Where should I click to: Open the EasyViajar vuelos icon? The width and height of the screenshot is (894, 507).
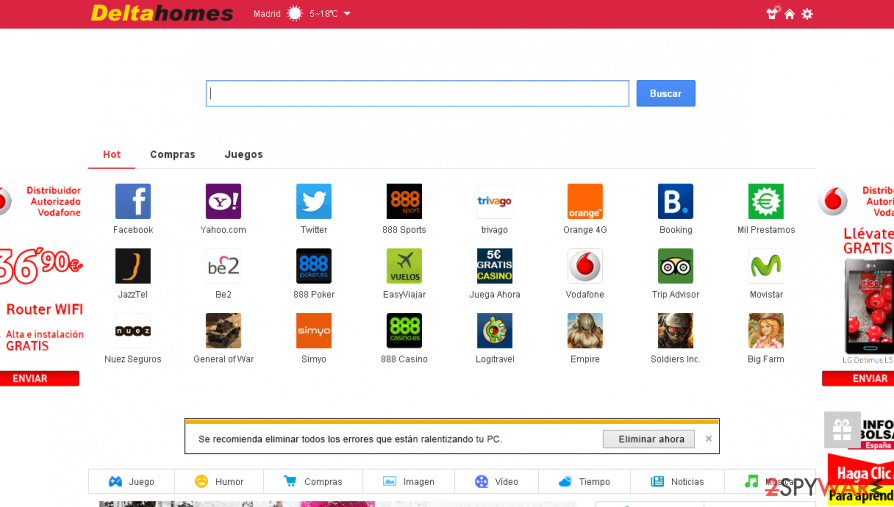[x=404, y=266]
